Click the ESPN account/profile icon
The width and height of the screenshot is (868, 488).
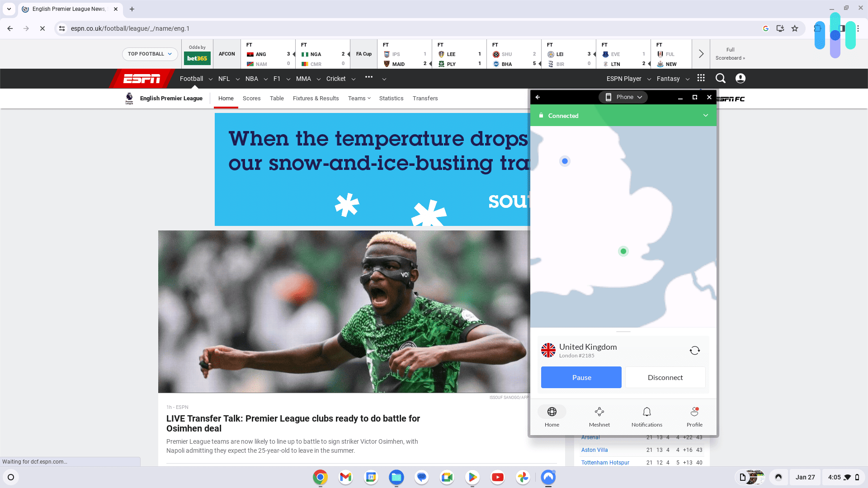[x=741, y=78]
